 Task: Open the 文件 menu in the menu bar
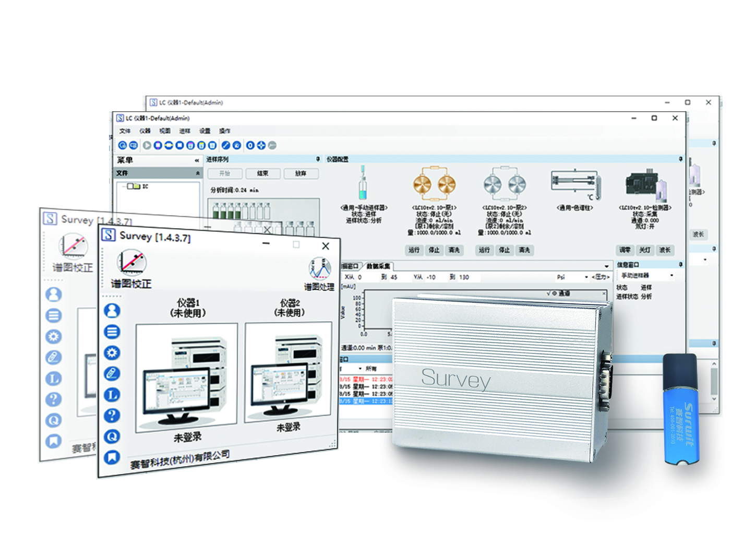pos(125,131)
